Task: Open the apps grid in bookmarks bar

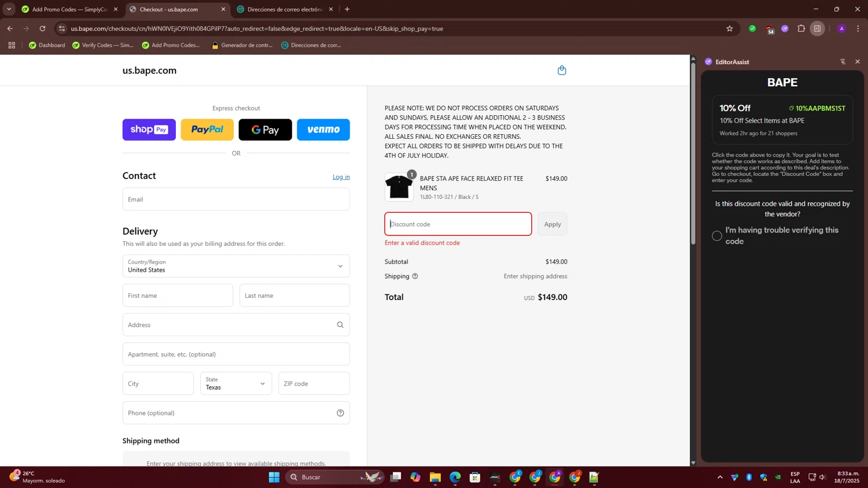Action: click(12, 45)
